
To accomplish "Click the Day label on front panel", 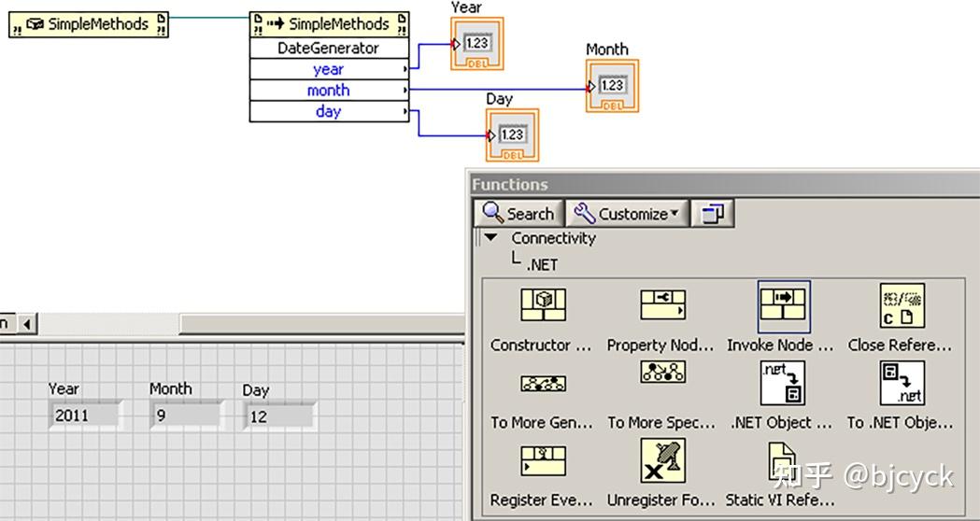I will (x=256, y=390).
